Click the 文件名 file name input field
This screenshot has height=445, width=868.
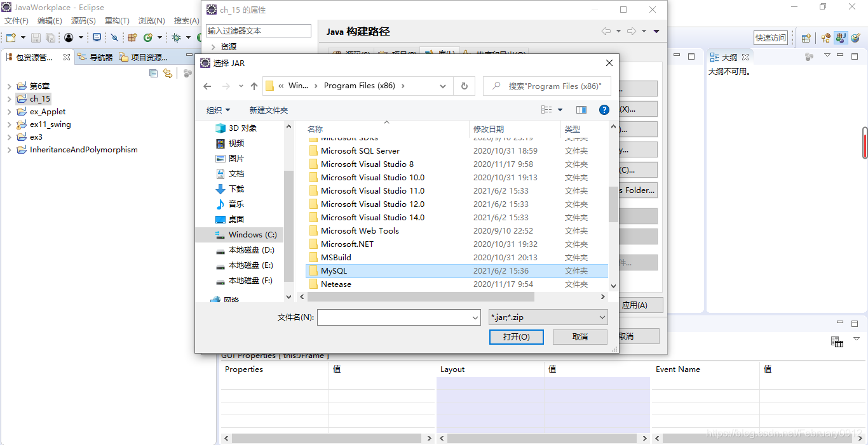click(398, 317)
